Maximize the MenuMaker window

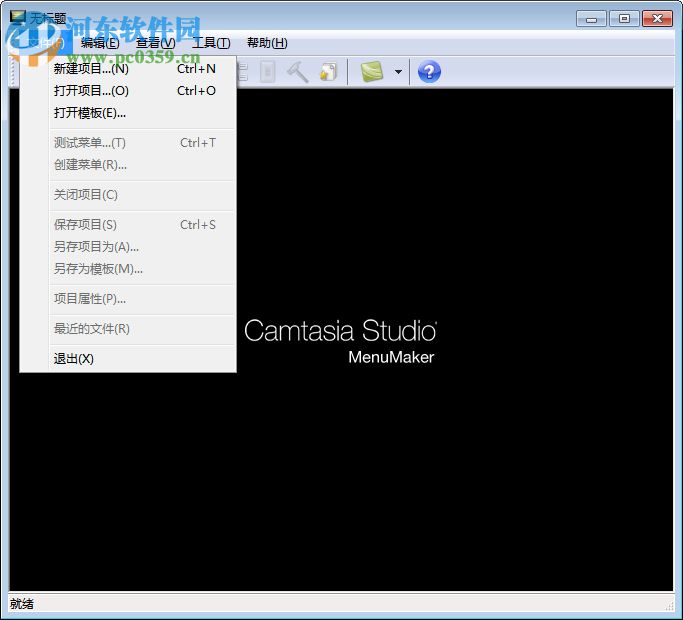tap(624, 19)
